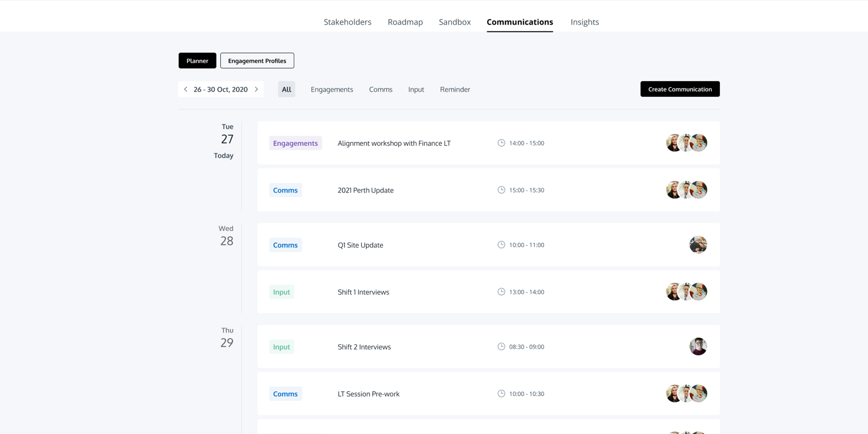The width and height of the screenshot is (868, 434).
Task: Go to the previous week with the left chevron
Action: pos(185,89)
